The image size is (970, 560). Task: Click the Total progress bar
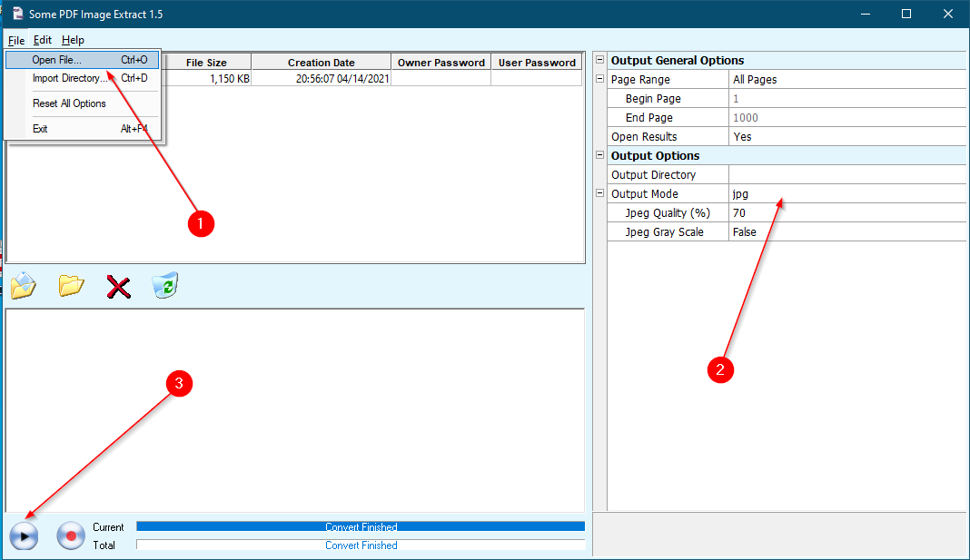click(361, 545)
